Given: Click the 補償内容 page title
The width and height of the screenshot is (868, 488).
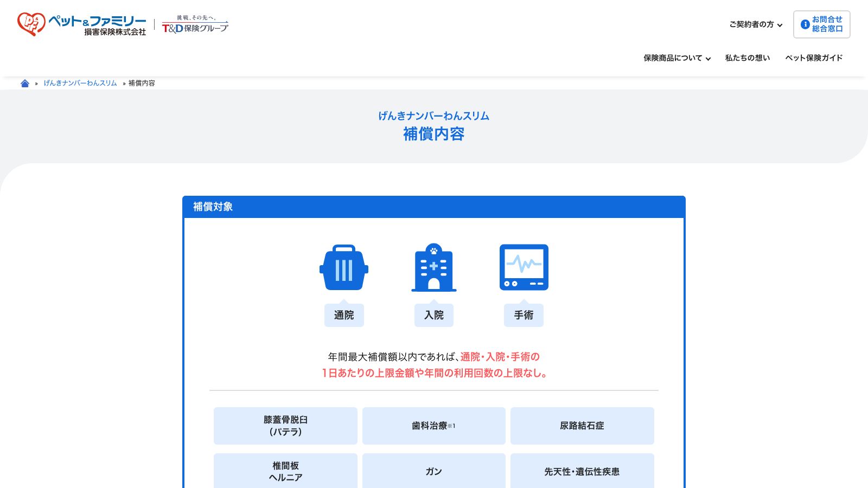Looking at the screenshot, I should (434, 134).
